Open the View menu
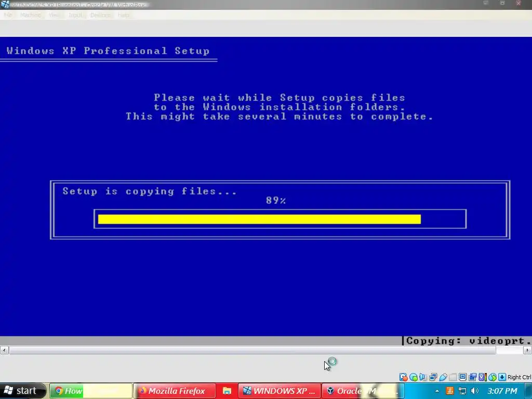 54,15
